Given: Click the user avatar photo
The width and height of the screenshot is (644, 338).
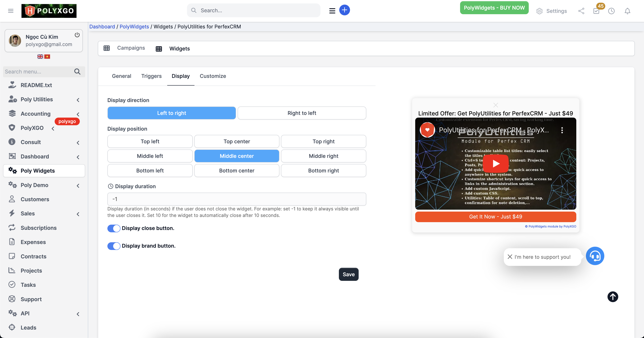Looking at the screenshot, I should (15, 40).
